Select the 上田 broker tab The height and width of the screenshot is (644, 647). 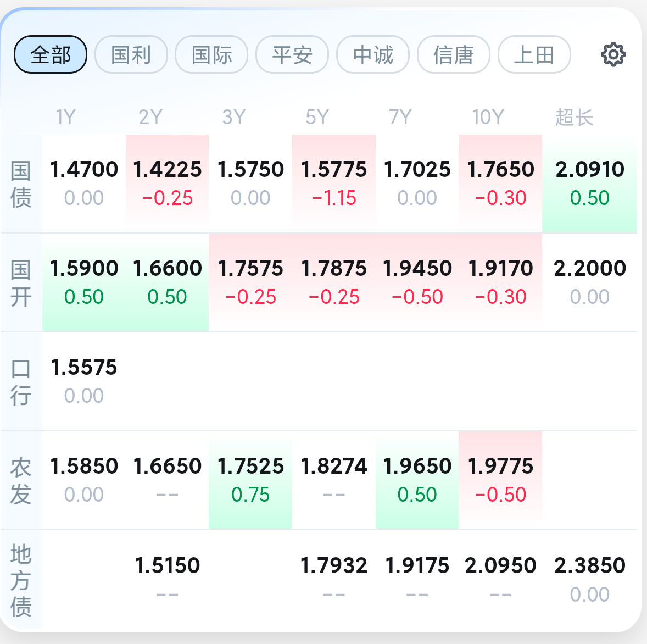tap(534, 55)
